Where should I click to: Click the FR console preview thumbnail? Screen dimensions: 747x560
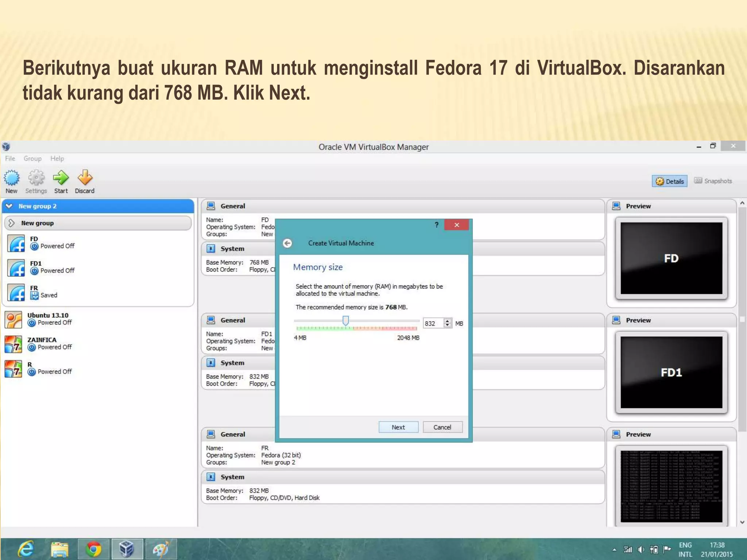(x=671, y=486)
